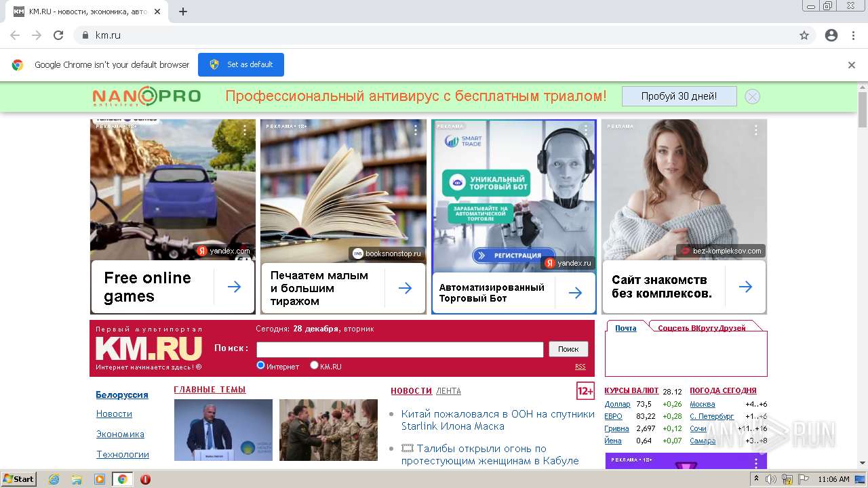Open the Технологии sidebar link
Screen dimensions: 868x488
point(123,454)
